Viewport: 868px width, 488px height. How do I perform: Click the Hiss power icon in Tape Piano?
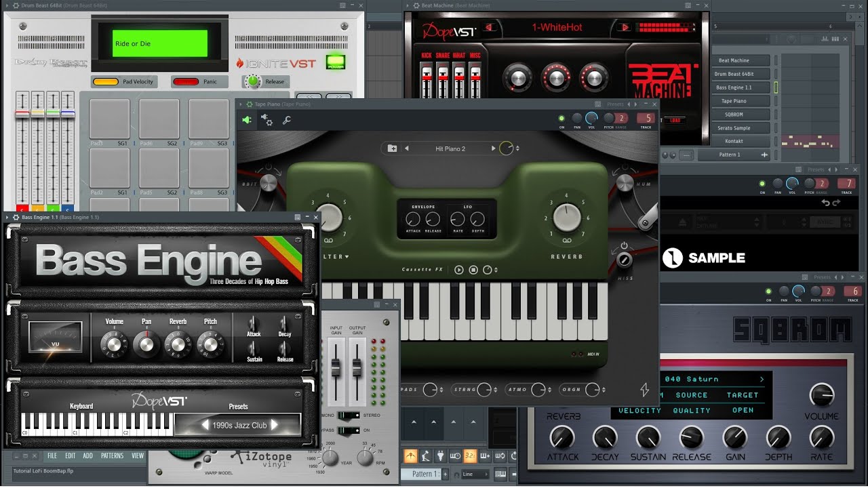pos(625,246)
